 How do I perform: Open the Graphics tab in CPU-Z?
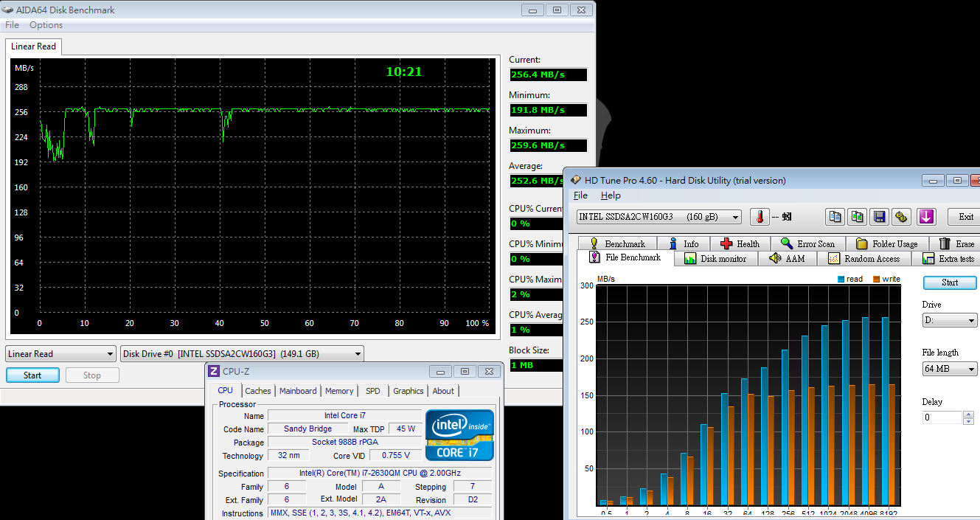pos(409,391)
